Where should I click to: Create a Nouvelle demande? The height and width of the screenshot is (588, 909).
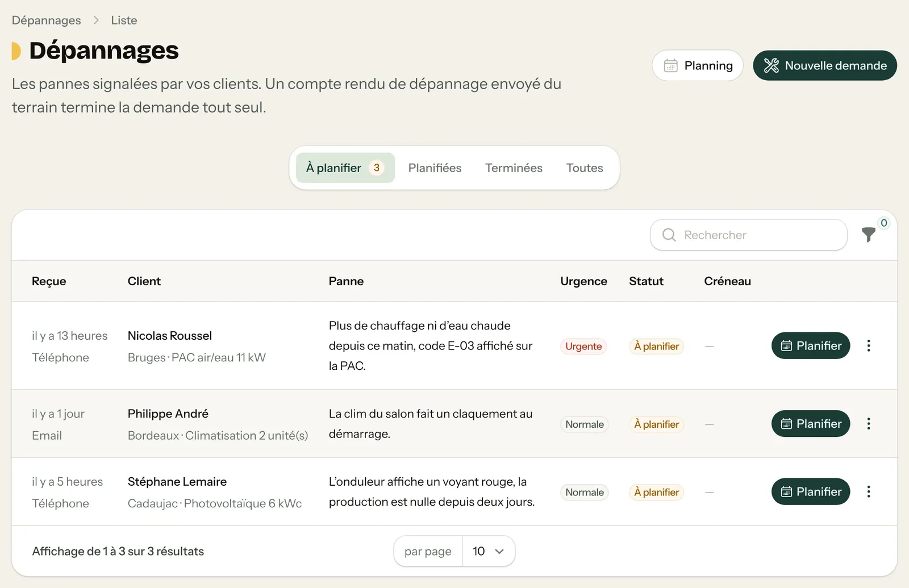(x=825, y=65)
